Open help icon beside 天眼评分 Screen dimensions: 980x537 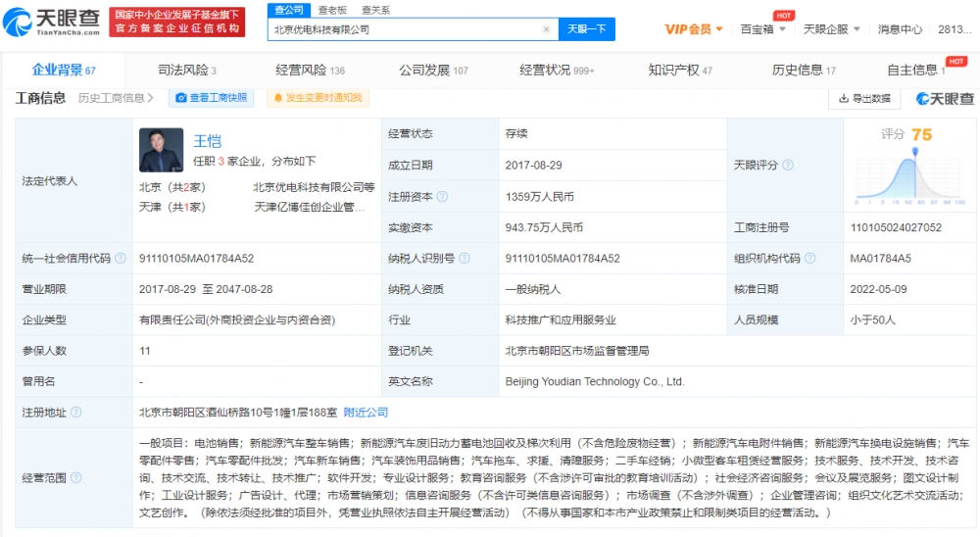pyautogui.click(x=788, y=165)
